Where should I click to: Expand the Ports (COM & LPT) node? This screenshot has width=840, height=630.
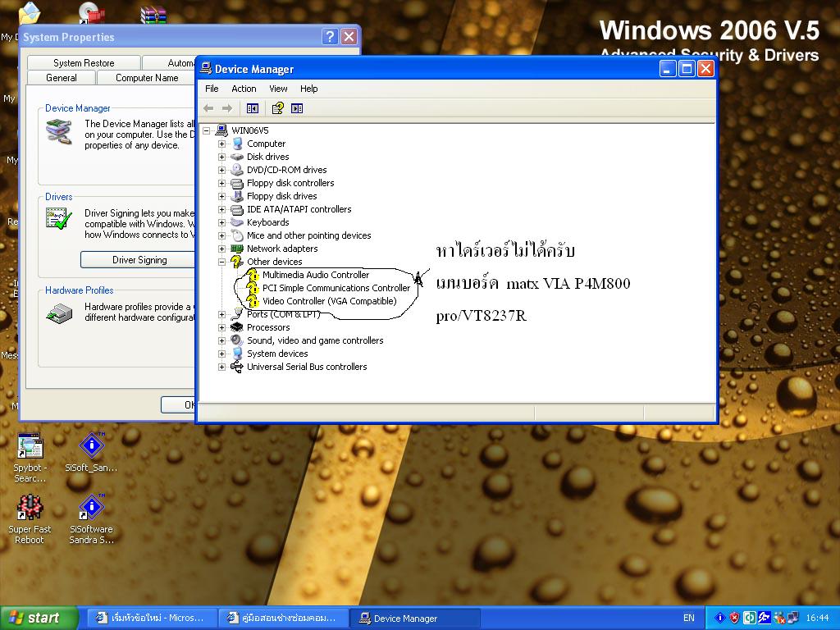tap(221, 314)
